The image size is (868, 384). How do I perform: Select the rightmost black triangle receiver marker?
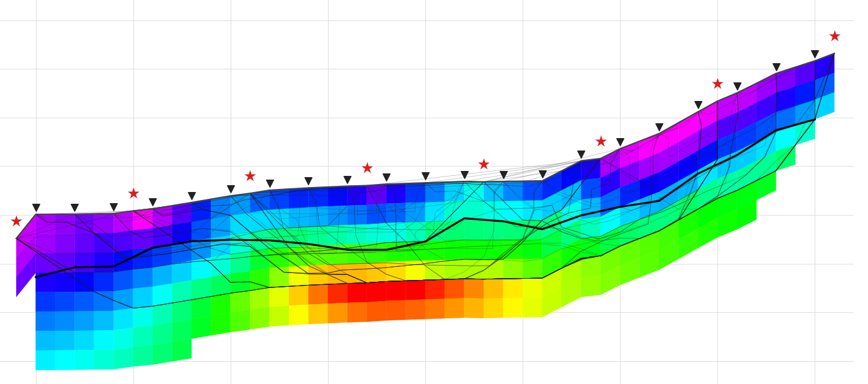(815, 55)
